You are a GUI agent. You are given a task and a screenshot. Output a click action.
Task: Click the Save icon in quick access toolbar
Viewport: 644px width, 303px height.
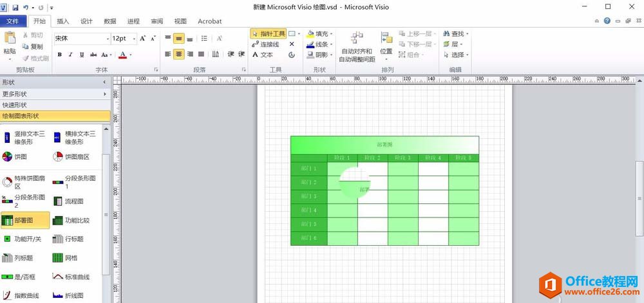click(x=15, y=7)
